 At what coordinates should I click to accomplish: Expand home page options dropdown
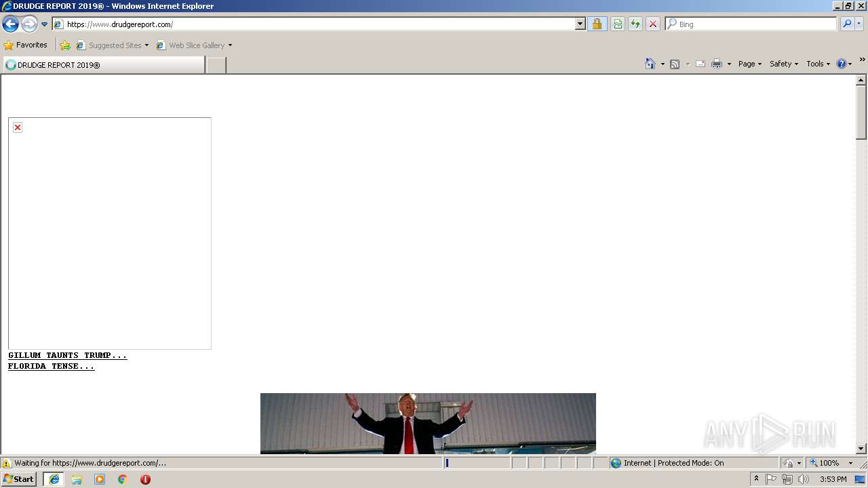663,64
